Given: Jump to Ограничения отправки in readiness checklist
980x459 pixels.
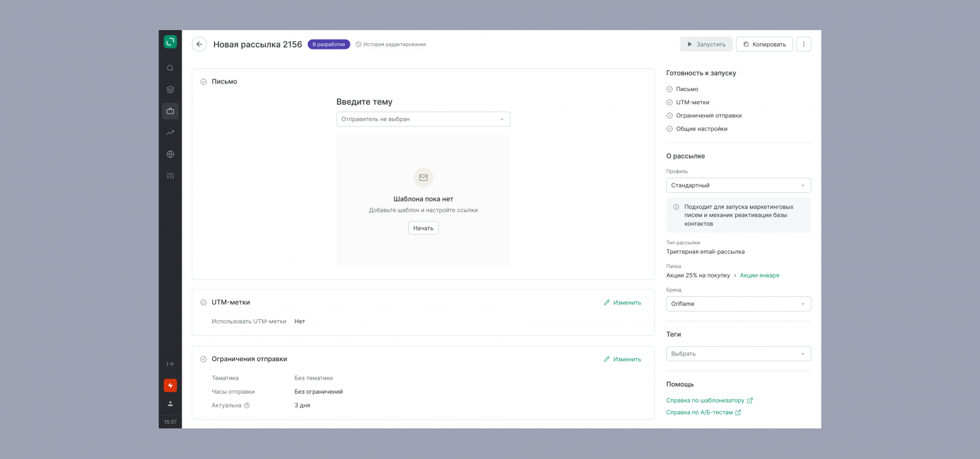Looking at the screenshot, I should (709, 116).
